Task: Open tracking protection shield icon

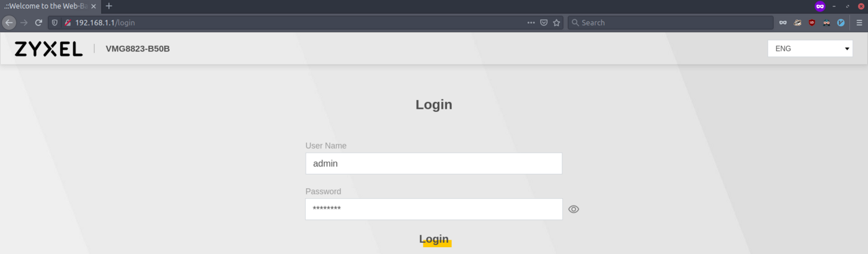Action: 55,22
